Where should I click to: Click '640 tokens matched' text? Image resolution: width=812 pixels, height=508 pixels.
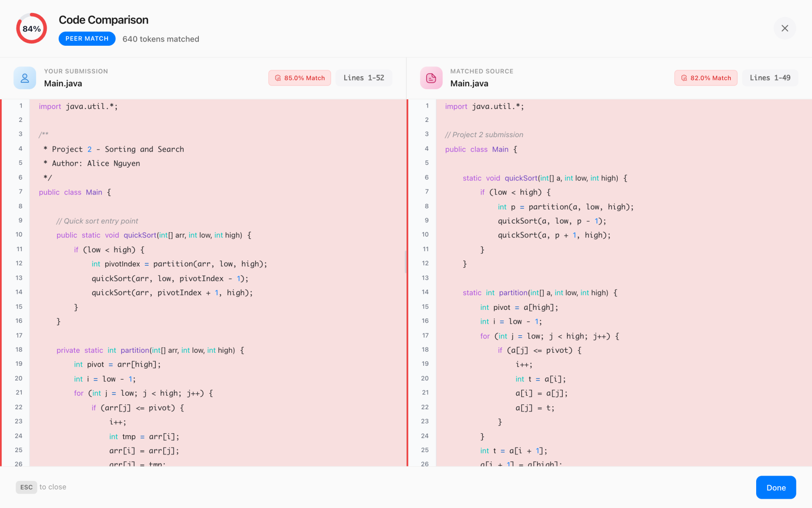(161, 39)
